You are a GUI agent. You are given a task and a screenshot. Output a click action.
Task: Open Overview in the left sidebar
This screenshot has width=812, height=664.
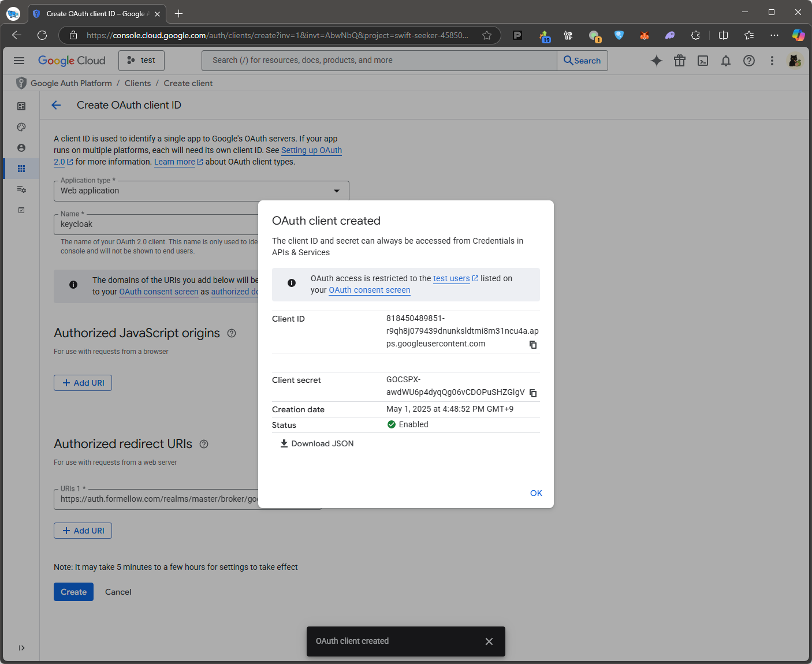[x=21, y=106]
